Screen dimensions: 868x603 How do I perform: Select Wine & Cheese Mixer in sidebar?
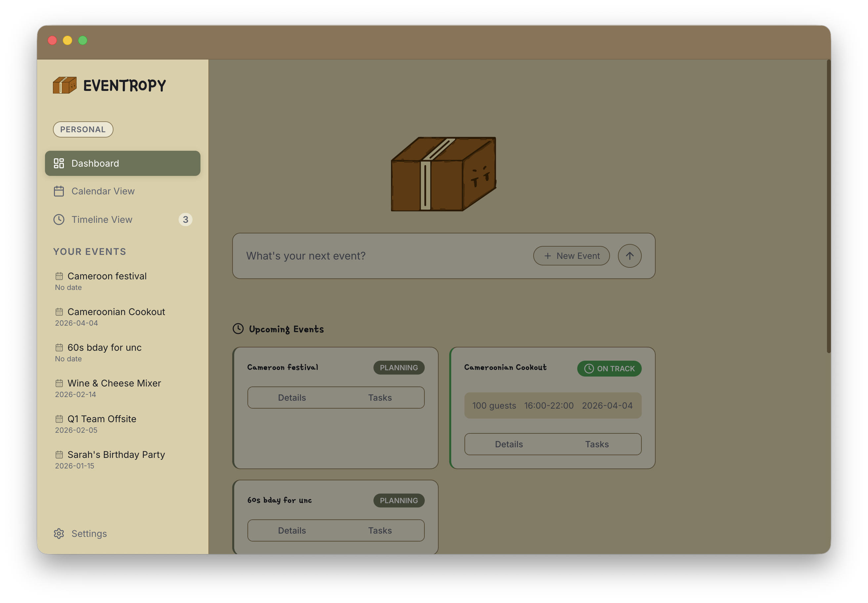[114, 383]
